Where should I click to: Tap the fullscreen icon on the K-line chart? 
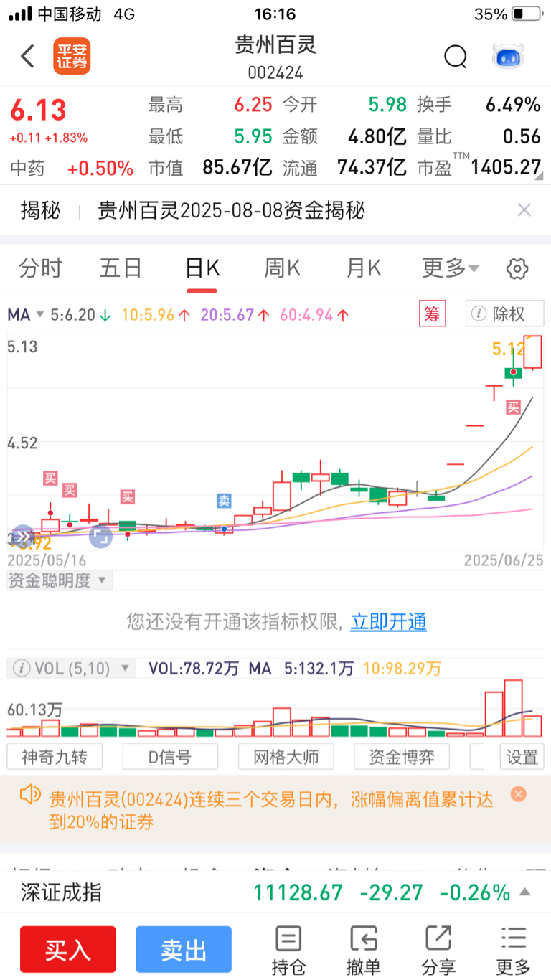point(100,536)
